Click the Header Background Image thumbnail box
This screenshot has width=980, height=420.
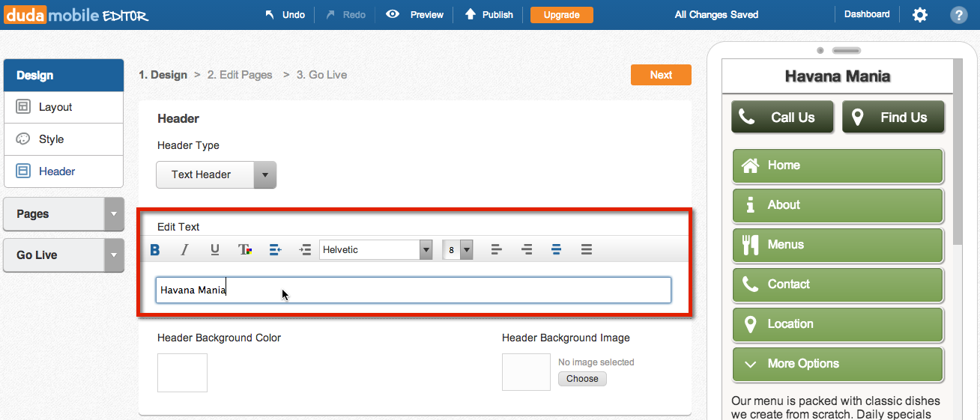[526, 372]
